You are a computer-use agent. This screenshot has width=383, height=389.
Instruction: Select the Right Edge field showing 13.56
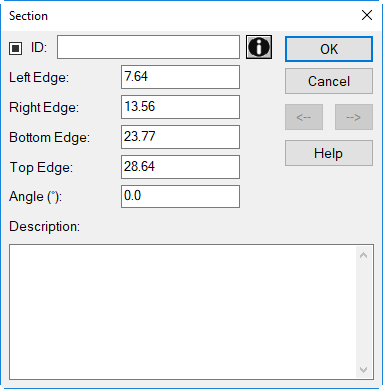(x=180, y=107)
